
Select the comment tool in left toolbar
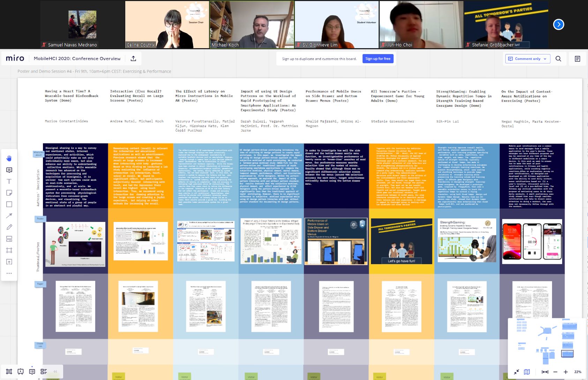click(x=9, y=170)
